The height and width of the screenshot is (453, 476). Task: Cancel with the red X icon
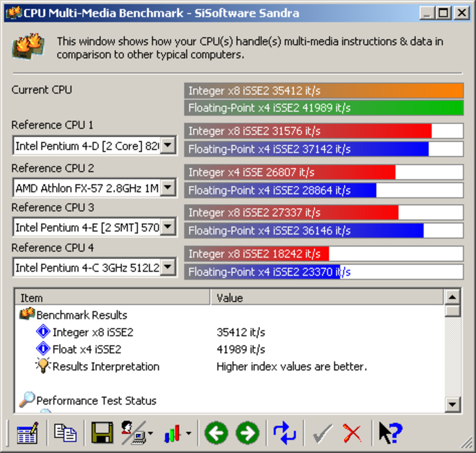coord(352,433)
